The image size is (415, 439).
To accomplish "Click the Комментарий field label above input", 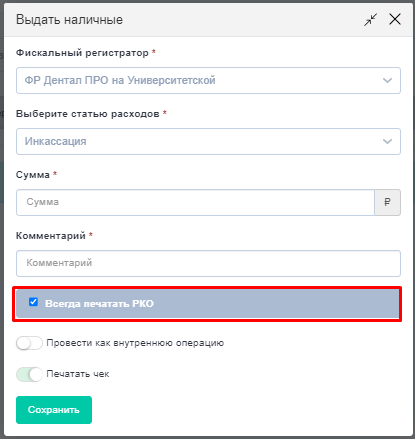I will point(51,236).
